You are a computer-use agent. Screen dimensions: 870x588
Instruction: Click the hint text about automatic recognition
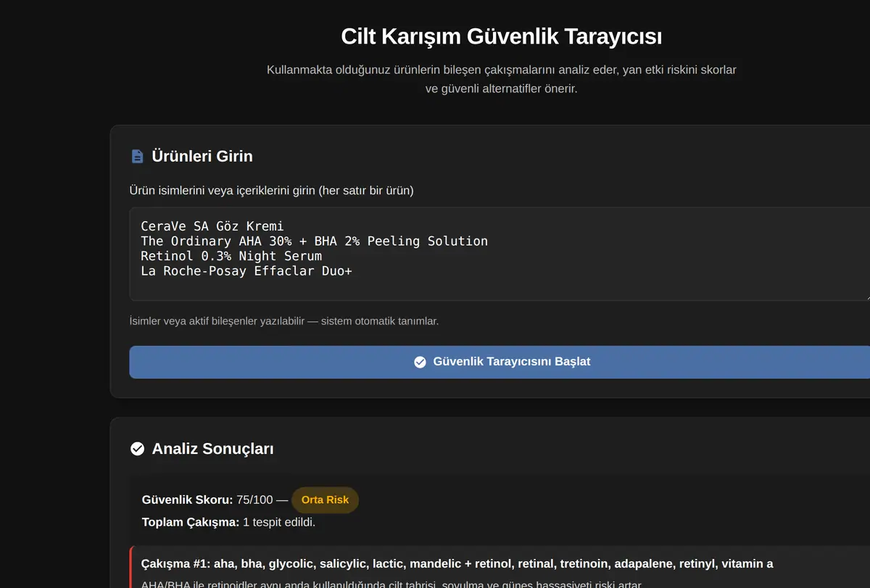284,320
